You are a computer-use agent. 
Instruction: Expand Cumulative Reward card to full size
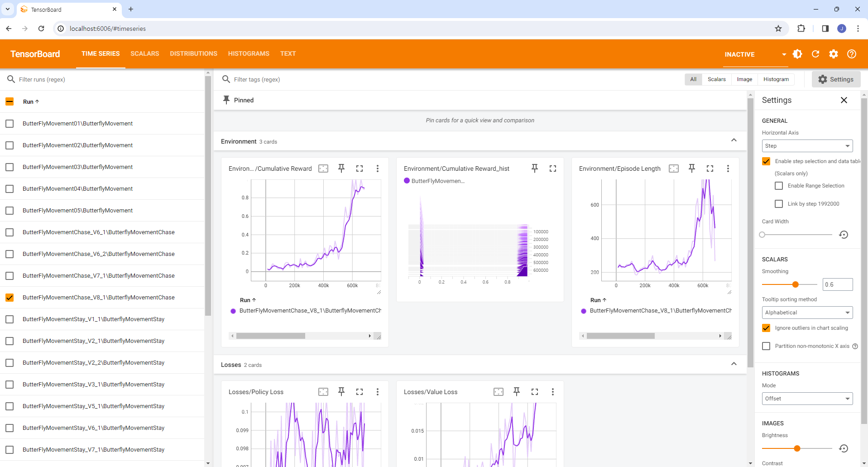pyautogui.click(x=360, y=169)
